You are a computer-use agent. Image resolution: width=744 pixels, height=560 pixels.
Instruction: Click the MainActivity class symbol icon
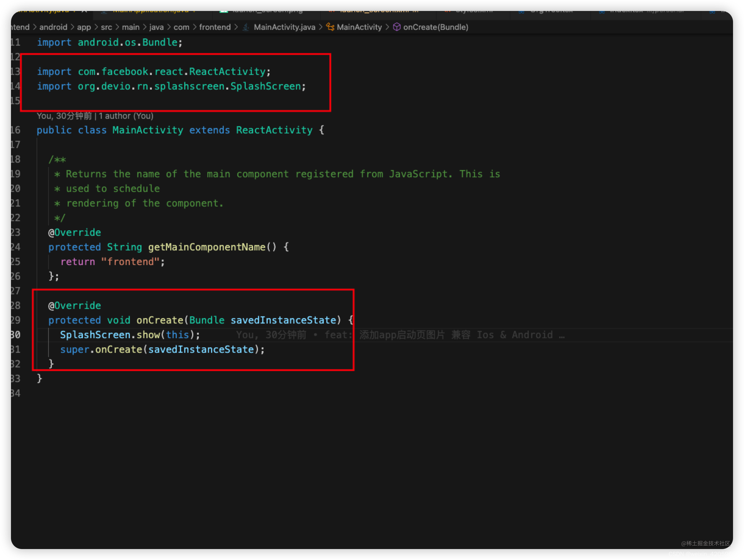(x=330, y=27)
